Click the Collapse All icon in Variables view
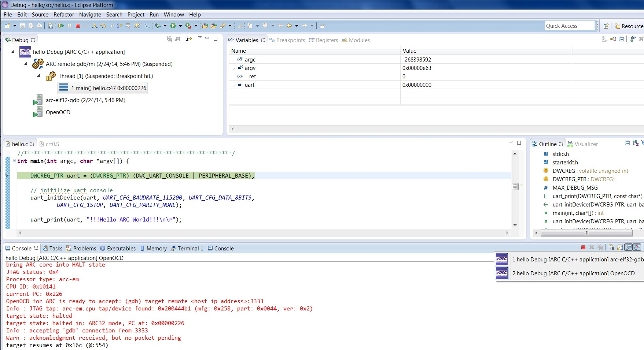Screen dimensions: 644x350 (622, 39)
